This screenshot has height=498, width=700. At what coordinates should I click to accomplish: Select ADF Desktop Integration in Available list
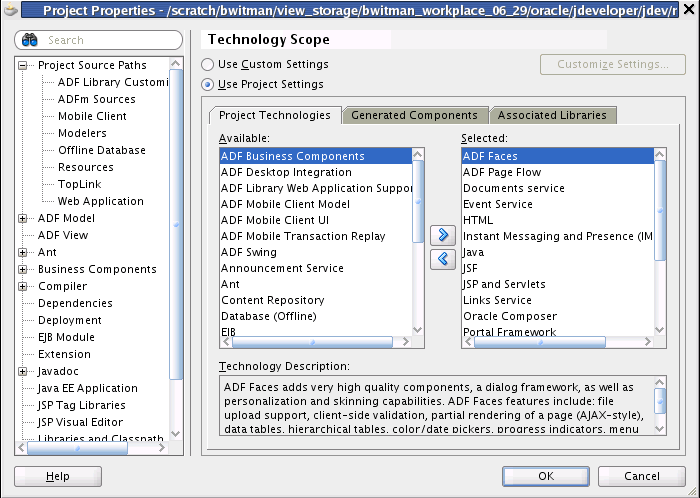click(316, 172)
